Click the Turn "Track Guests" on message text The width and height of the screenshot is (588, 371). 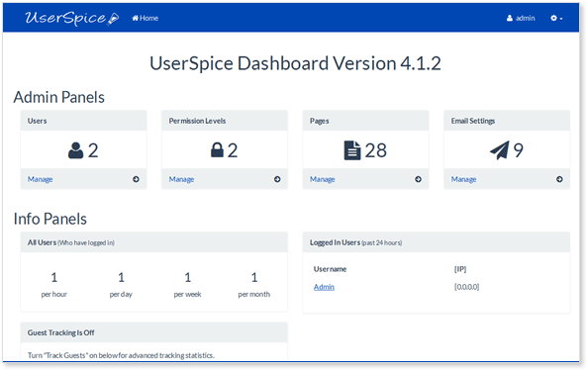point(121,355)
